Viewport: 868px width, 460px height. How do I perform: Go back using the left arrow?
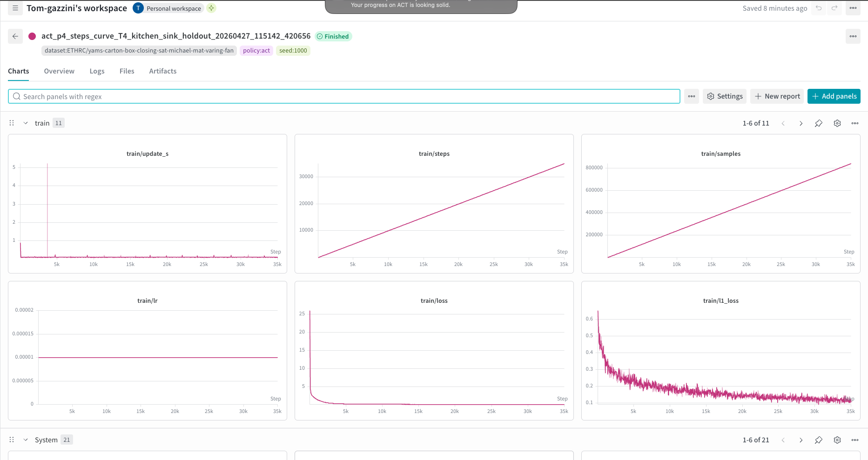click(15, 36)
